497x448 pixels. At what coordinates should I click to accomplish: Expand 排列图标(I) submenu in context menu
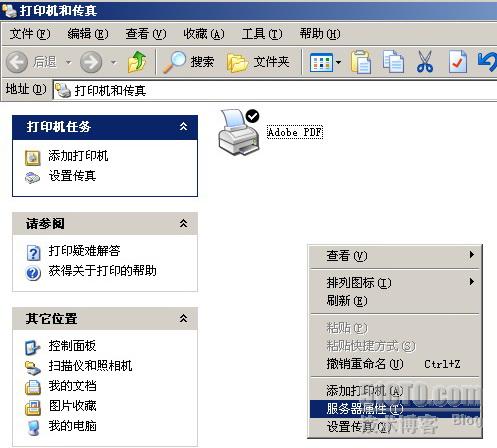pyautogui.click(x=395, y=283)
